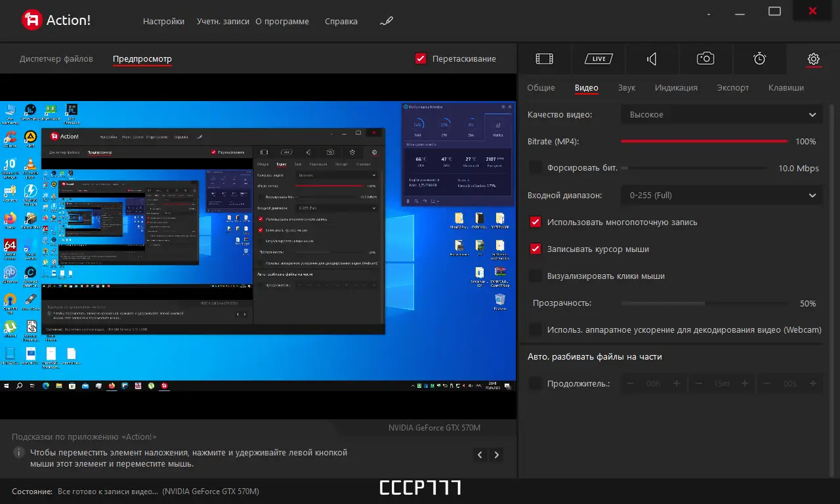Image resolution: width=840 pixels, height=504 pixels.
Task: Select the screenshot camera mode
Action: 705,58
